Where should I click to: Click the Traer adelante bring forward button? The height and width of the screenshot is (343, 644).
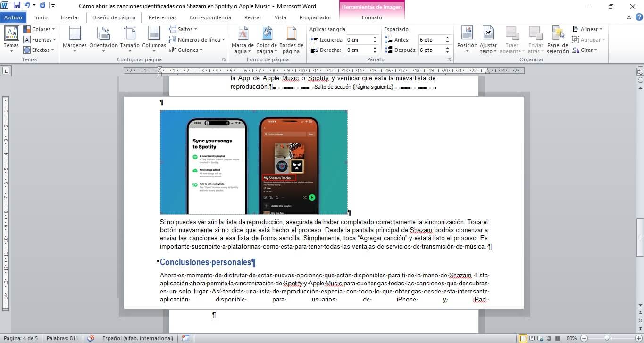(512, 40)
